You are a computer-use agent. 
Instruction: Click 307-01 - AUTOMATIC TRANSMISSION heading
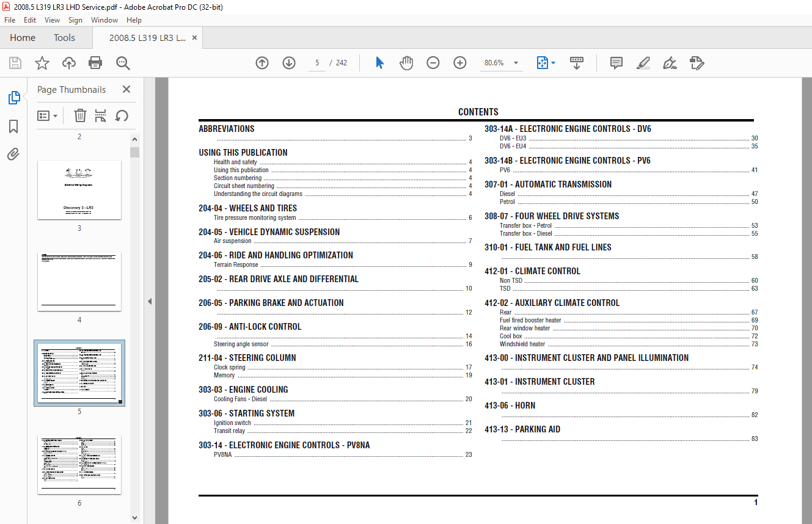548,184
